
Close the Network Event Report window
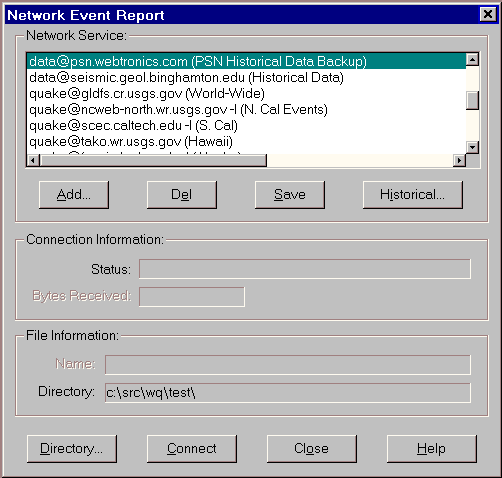488,14
